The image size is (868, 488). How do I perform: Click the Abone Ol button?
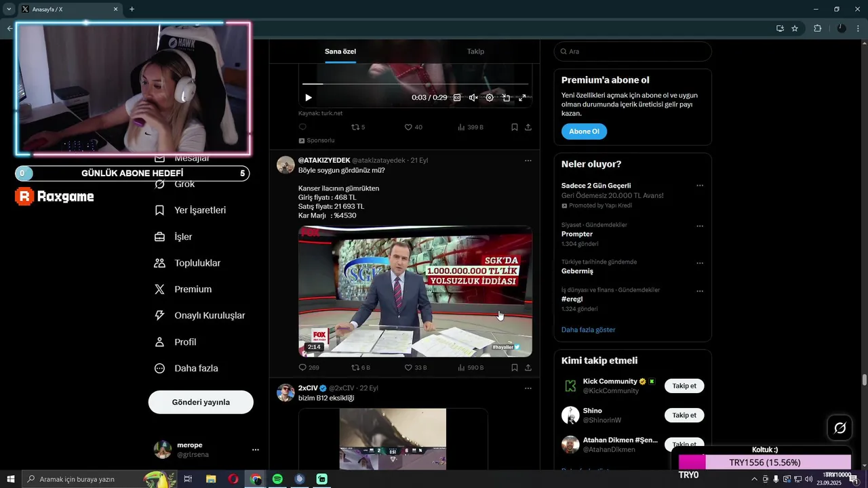click(x=584, y=131)
